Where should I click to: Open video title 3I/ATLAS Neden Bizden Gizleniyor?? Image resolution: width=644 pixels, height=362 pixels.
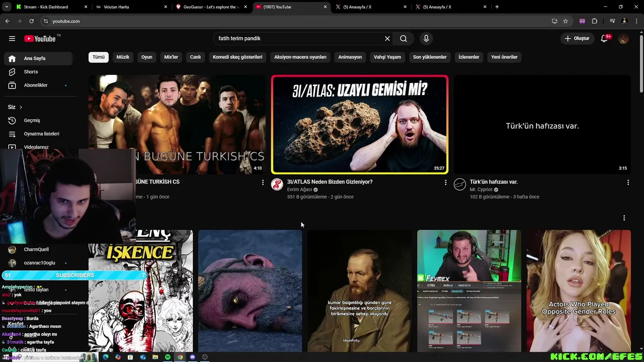330,182
